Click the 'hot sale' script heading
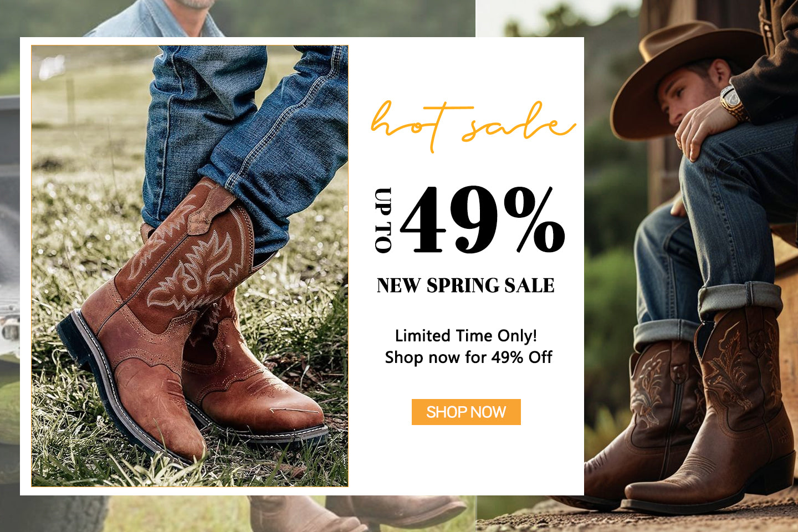This screenshot has width=798, height=532. (x=473, y=126)
